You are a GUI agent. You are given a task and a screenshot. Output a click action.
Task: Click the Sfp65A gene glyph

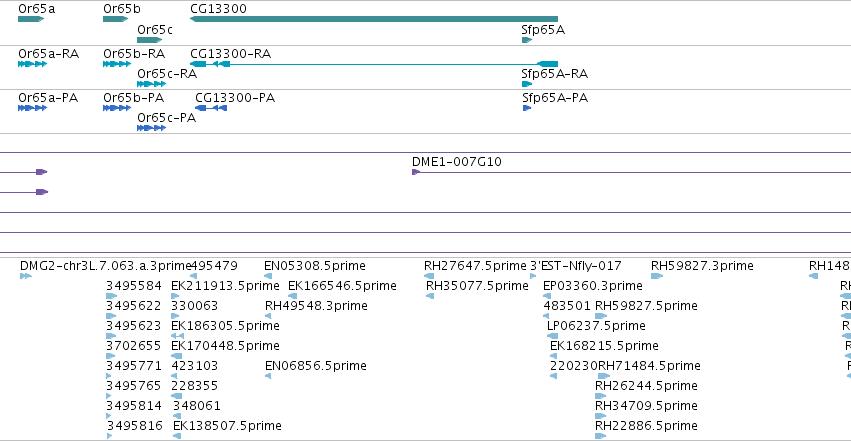click(527, 40)
